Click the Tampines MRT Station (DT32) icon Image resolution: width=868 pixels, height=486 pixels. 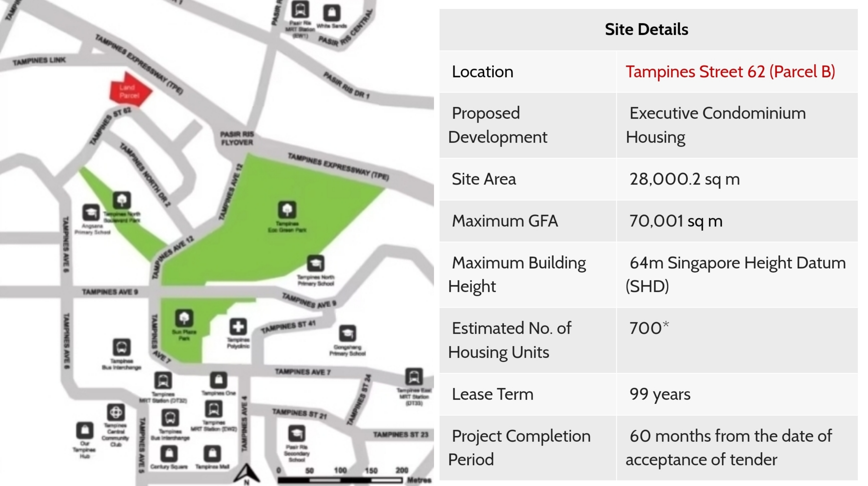click(163, 381)
